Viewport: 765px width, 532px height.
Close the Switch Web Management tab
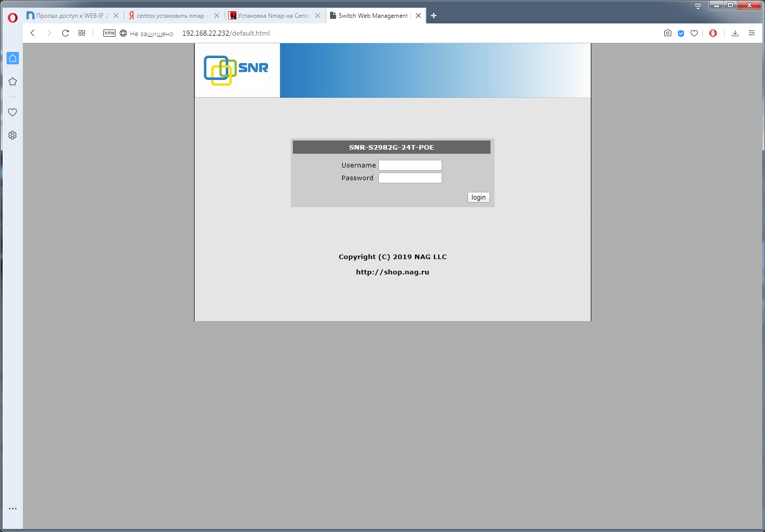[x=418, y=16]
